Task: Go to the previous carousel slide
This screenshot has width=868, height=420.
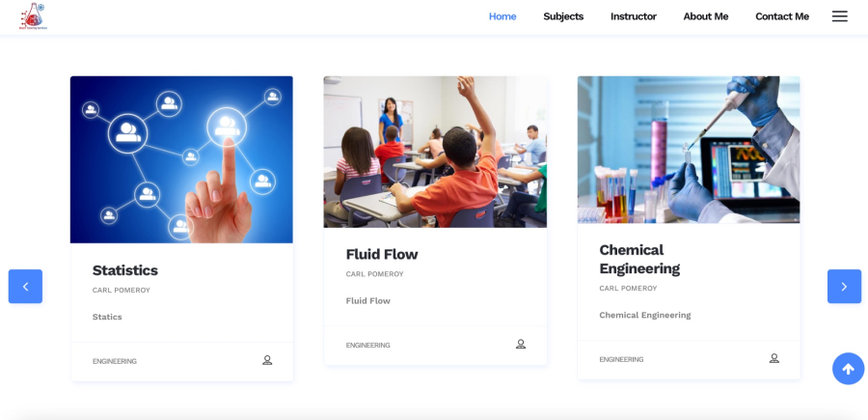Action: pos(25,286)
